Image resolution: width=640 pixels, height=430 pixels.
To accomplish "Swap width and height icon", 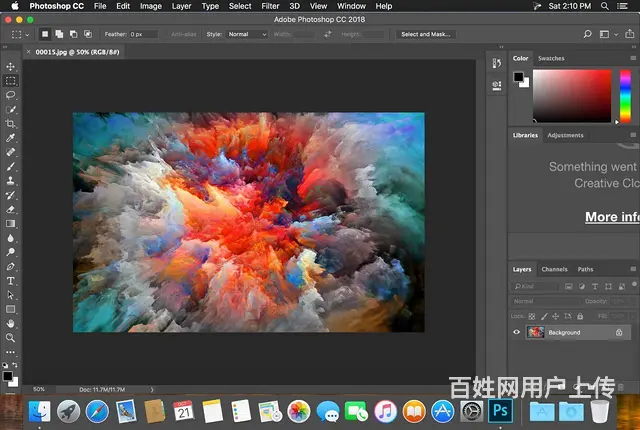I will [x=328, y=34].
